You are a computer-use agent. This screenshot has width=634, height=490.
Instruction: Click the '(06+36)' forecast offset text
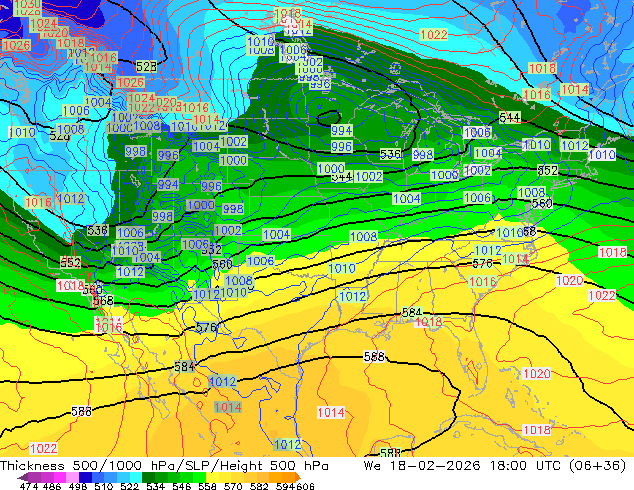click(x=598, y=466)
